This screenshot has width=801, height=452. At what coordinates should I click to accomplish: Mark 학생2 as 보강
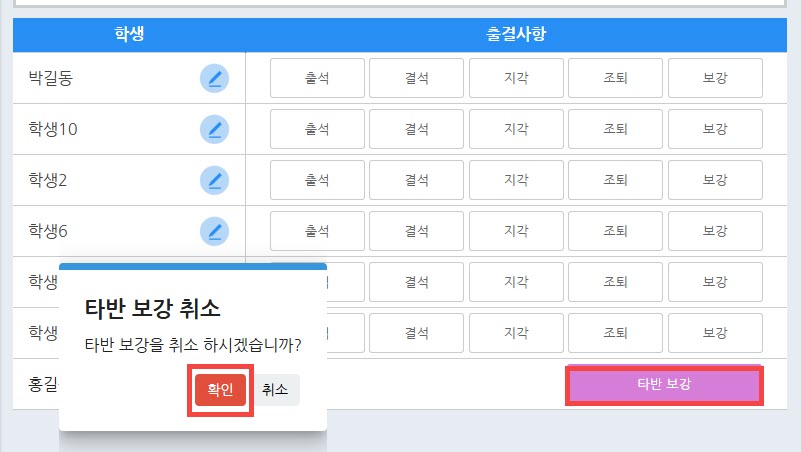(x=715, y=180)
